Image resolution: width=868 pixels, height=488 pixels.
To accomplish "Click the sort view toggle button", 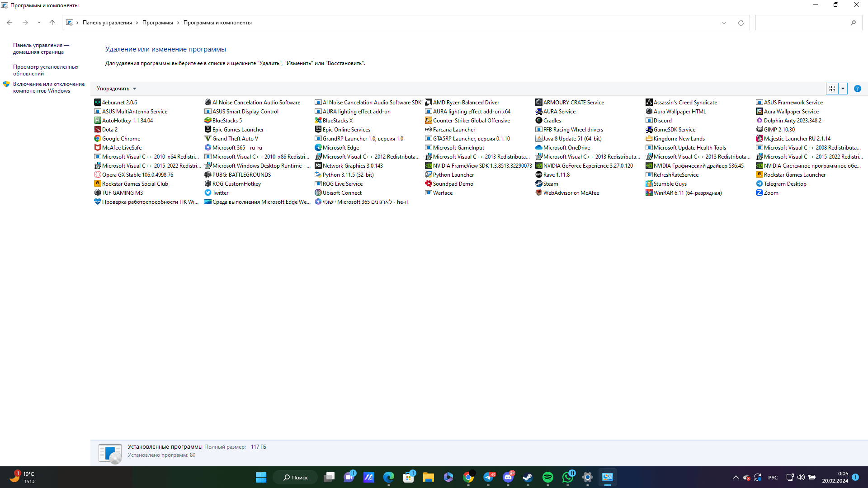I will coord(843,88).
